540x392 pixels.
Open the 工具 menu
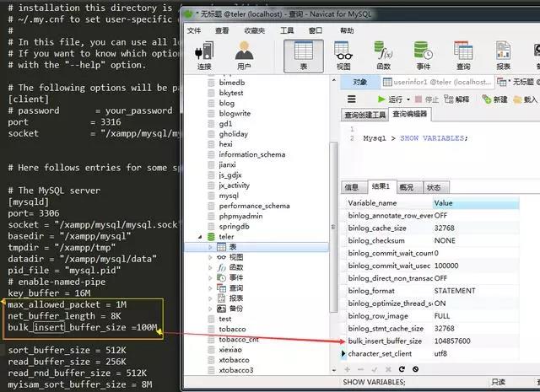coord(287,30)
